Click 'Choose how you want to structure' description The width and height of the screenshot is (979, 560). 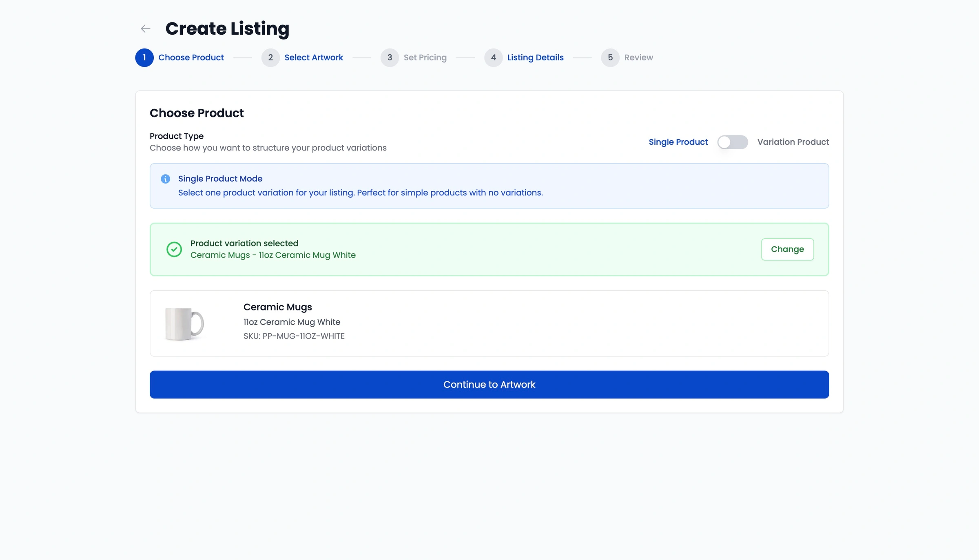268,148
